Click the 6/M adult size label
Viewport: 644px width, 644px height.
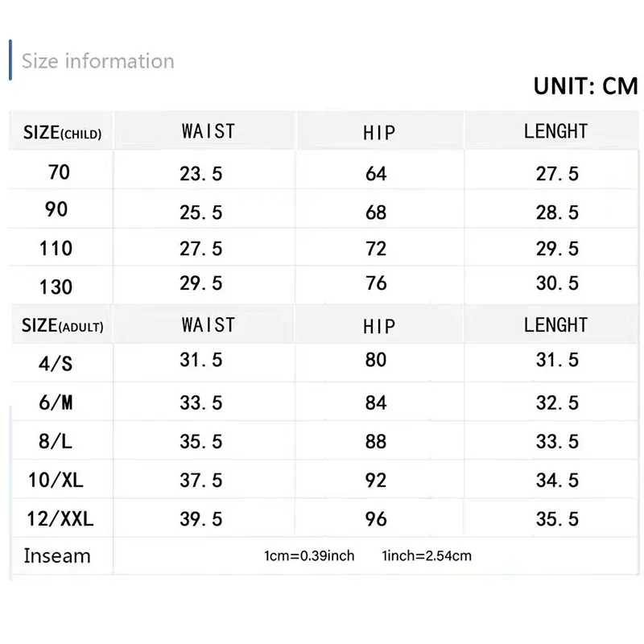(x=56, y=402)
